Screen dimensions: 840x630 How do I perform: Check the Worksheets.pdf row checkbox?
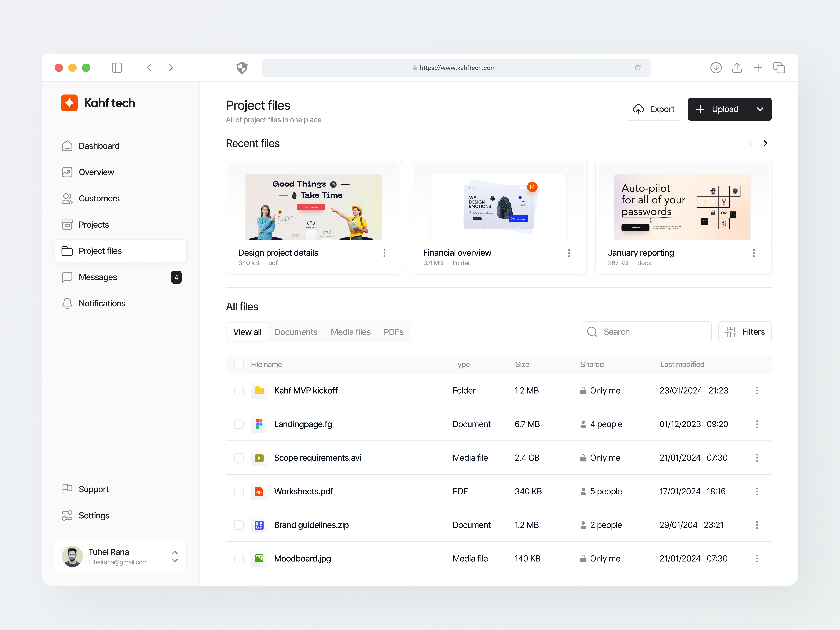coord(239,491)
